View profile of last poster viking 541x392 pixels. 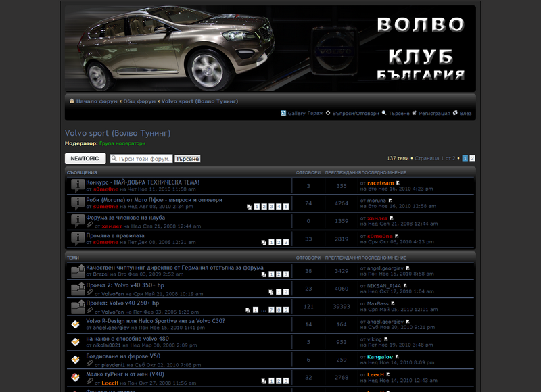click(x=375, y=339)
